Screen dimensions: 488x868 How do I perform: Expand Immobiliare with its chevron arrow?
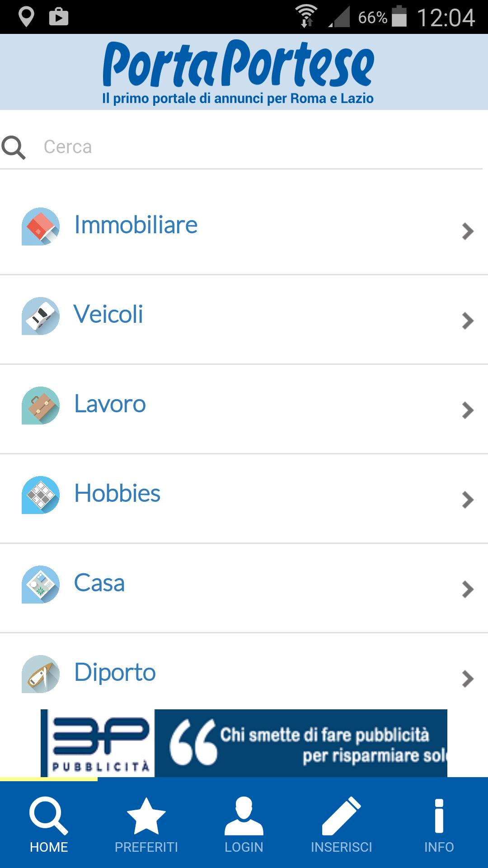tap(468, 231)
